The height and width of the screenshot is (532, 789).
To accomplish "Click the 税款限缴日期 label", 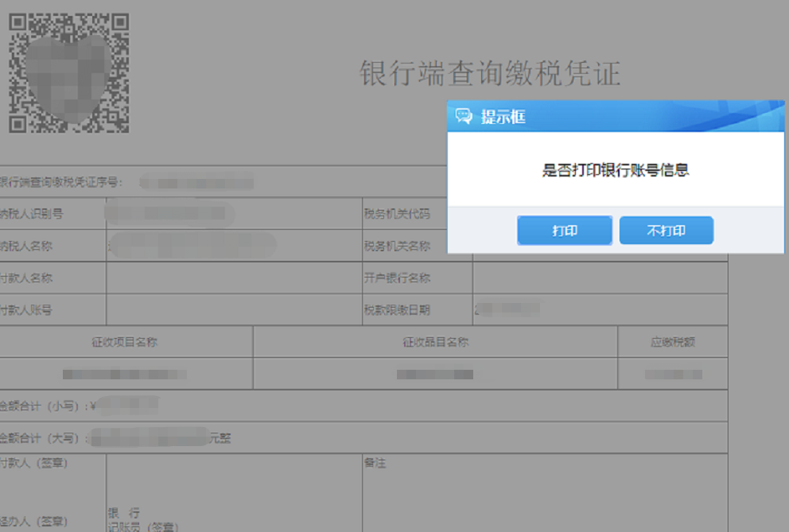I will click(x=397, y=310).
